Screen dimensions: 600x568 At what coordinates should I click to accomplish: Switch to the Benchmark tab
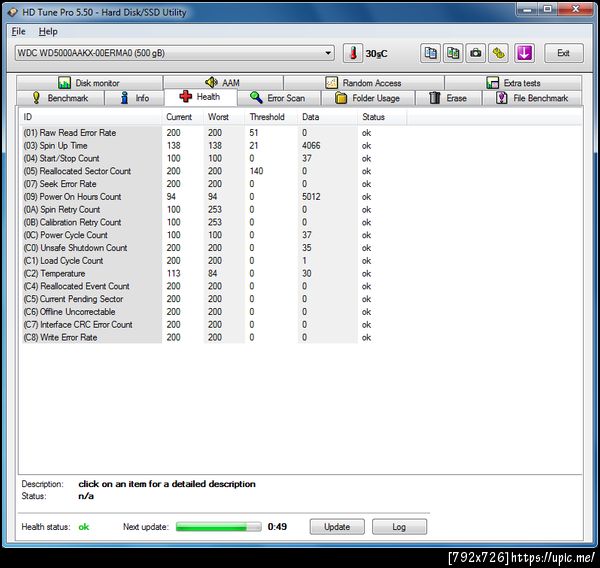click(60, 98)
